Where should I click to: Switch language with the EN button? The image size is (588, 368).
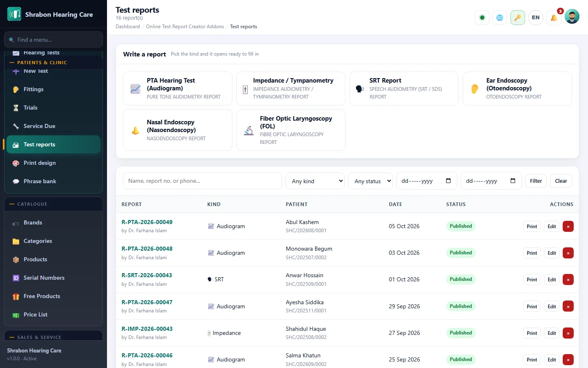pyautogui.click(x=536, y=18)
